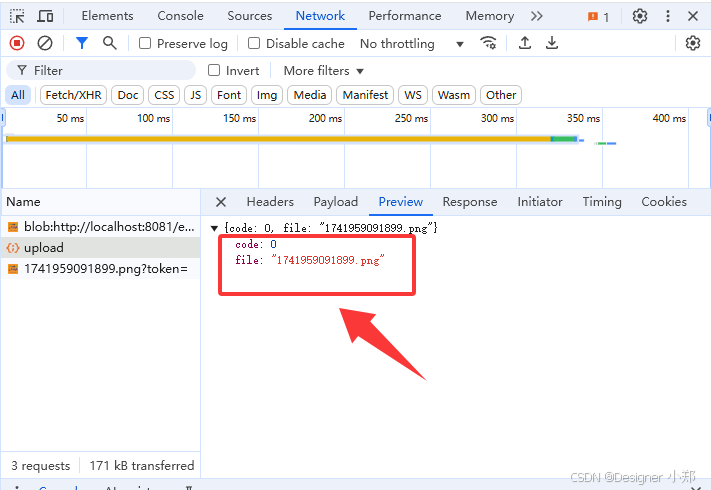The height and width of the screenshot is (490, 711).
Task: Switch to the Elements tab
Action: (107, 16)
